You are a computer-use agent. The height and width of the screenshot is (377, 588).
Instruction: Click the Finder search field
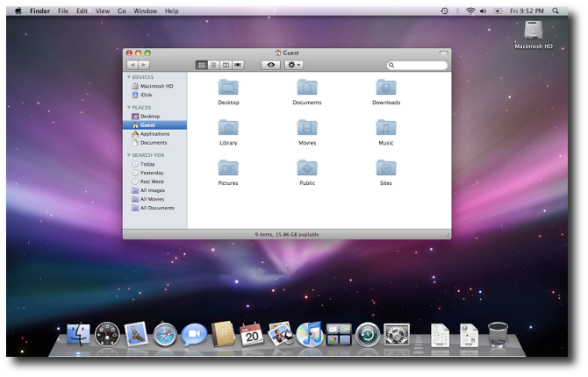(419, 65)
